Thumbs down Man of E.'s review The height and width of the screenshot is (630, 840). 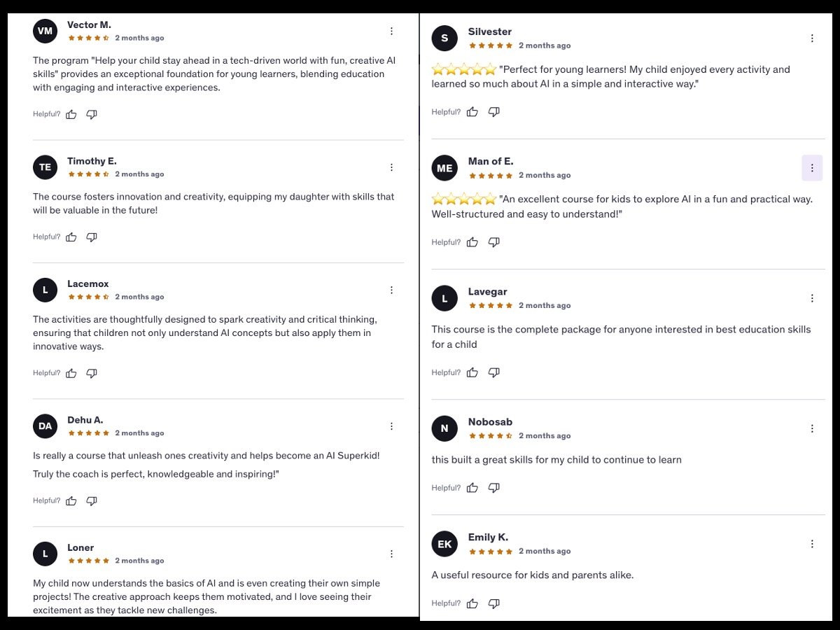click(x=493, y=242)
